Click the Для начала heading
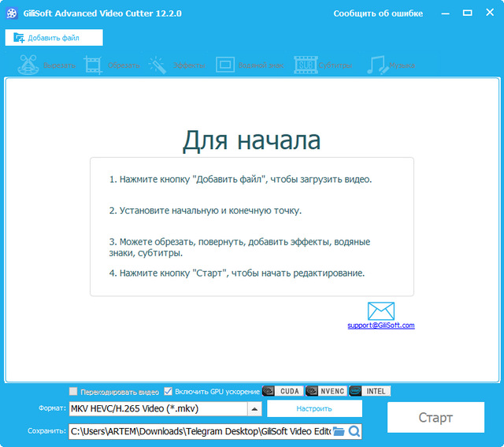Screen dimensions: 504x447 pyautogui.click(x=252, y=140)
